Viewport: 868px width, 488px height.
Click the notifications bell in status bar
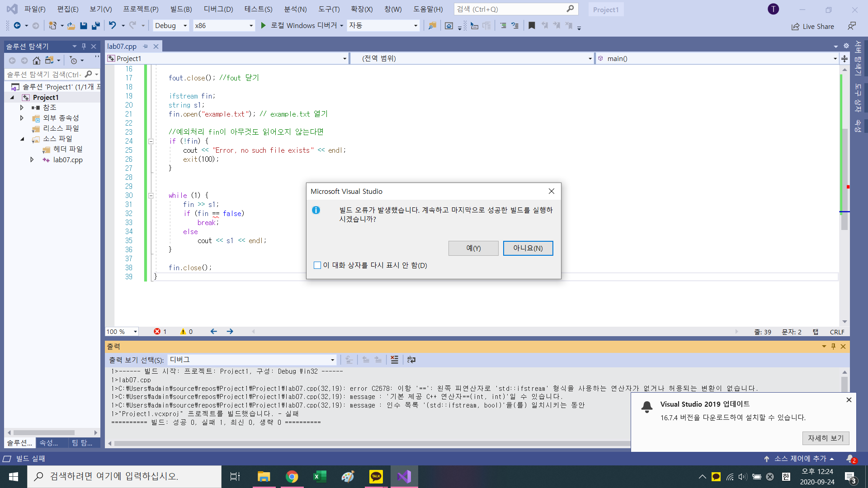click(850, 459)
